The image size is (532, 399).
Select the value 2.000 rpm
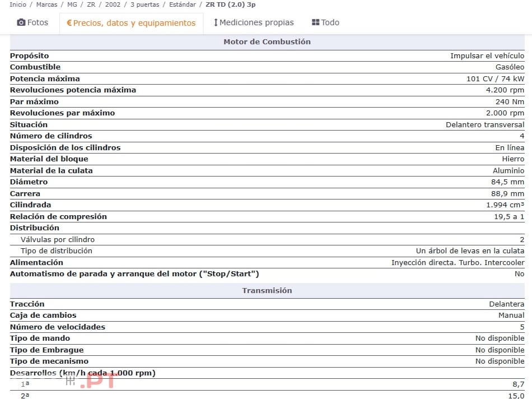coord(505,113)
